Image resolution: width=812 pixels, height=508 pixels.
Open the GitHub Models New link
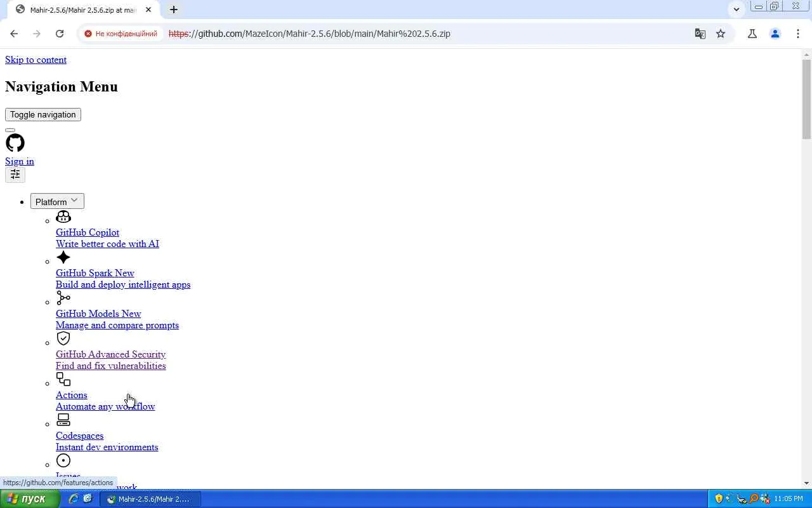click(98, 314)
